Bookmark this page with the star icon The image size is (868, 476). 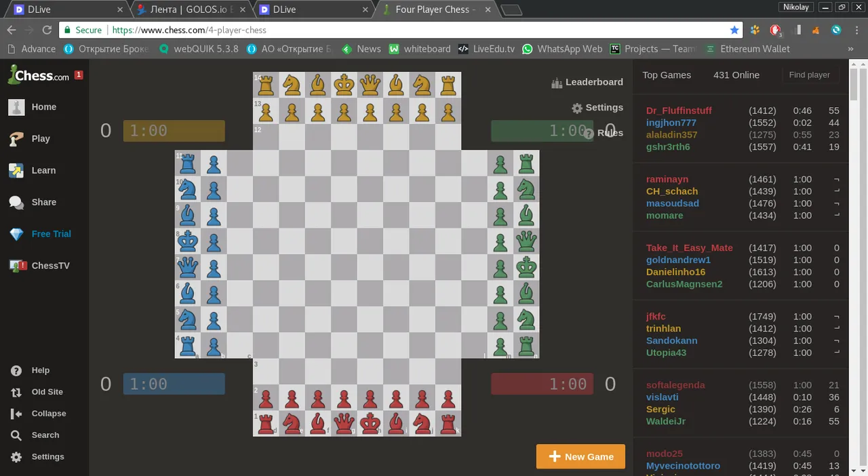pyautogui.click(x=734, y=30)
